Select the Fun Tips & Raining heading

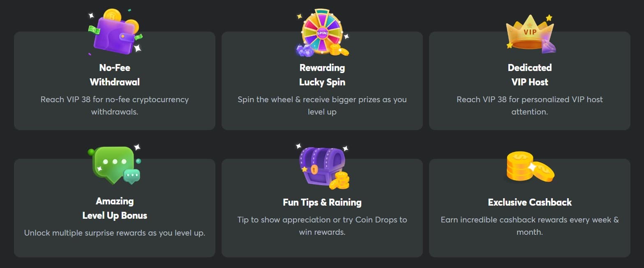(322, 202)
